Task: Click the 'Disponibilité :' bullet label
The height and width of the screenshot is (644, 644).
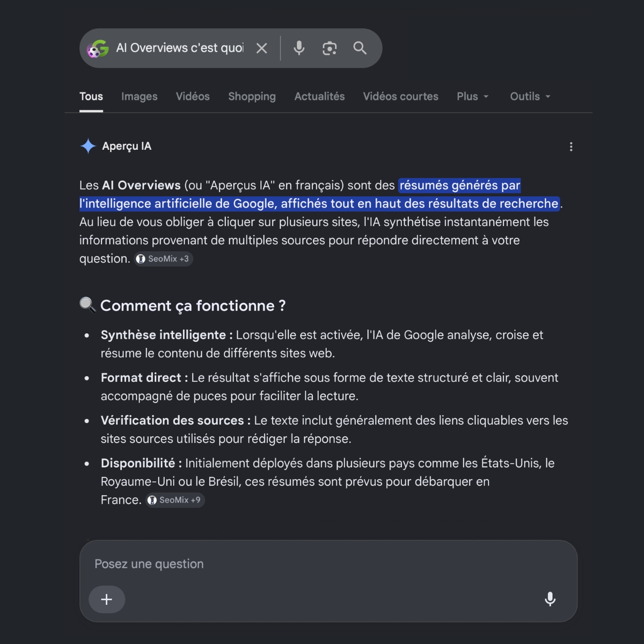Action: point(141,463)
